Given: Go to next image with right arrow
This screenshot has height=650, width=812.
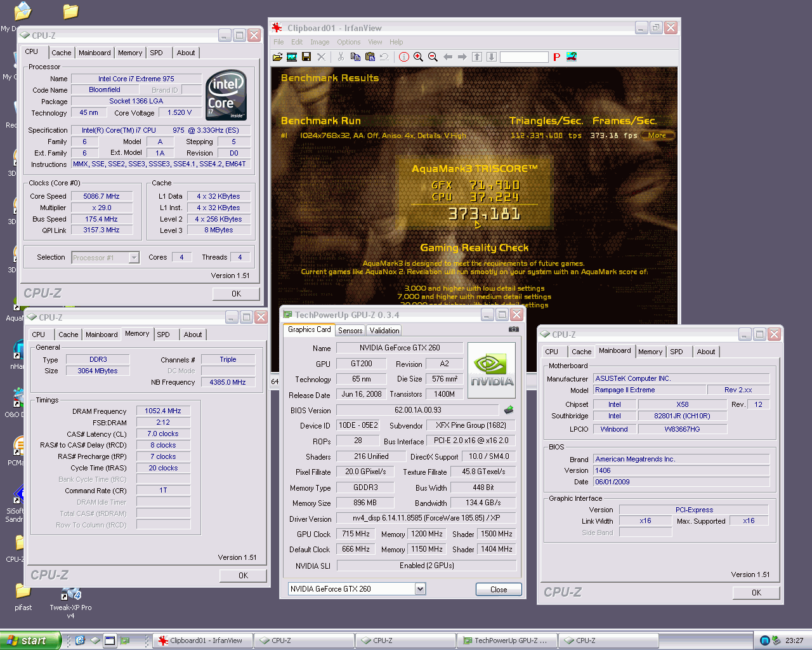Looking at the screenshot, I should point(462,57).
